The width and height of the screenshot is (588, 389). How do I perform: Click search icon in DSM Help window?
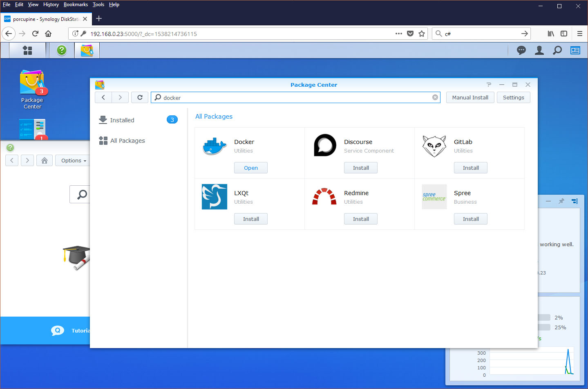click(x=82, y=194)
